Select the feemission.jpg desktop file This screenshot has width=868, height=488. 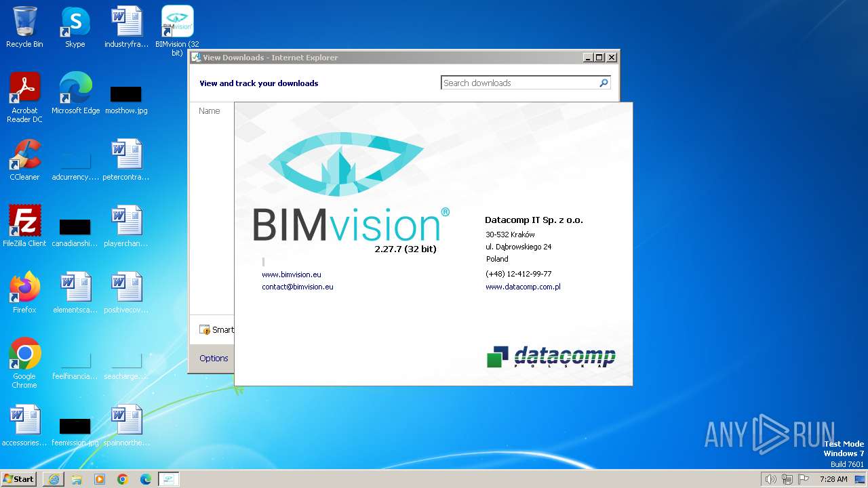(x=75, y=432)
